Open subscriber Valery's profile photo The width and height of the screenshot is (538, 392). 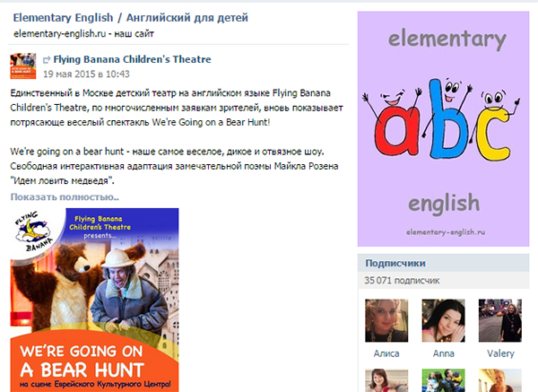pos(500,320)
